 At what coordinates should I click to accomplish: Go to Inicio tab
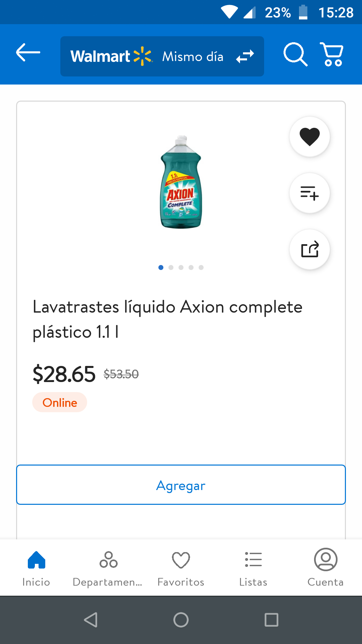[x=36, y=568]
